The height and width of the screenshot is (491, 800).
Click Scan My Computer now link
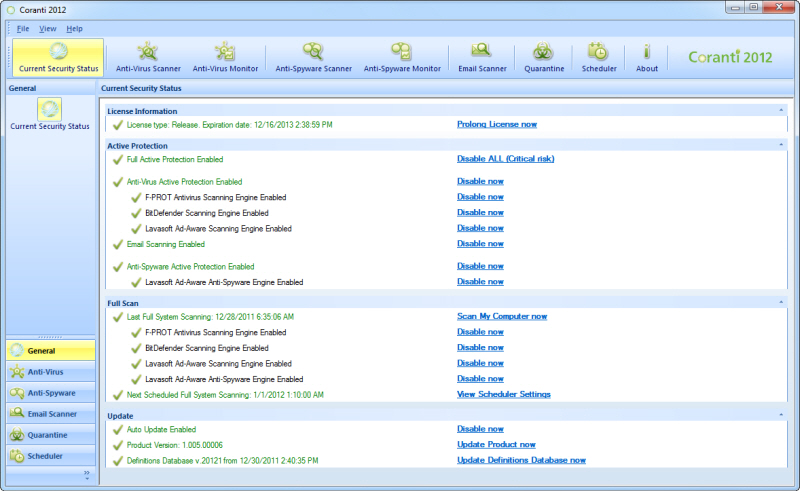(502, 316)
